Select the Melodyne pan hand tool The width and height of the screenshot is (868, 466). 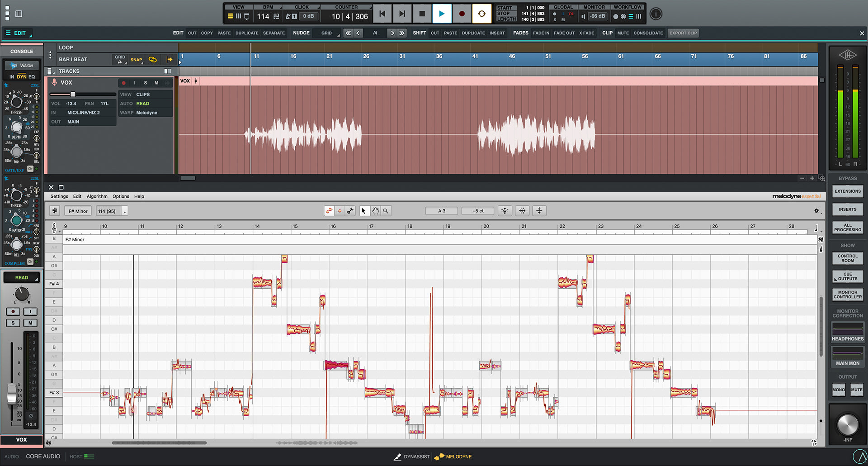[375, 211]
